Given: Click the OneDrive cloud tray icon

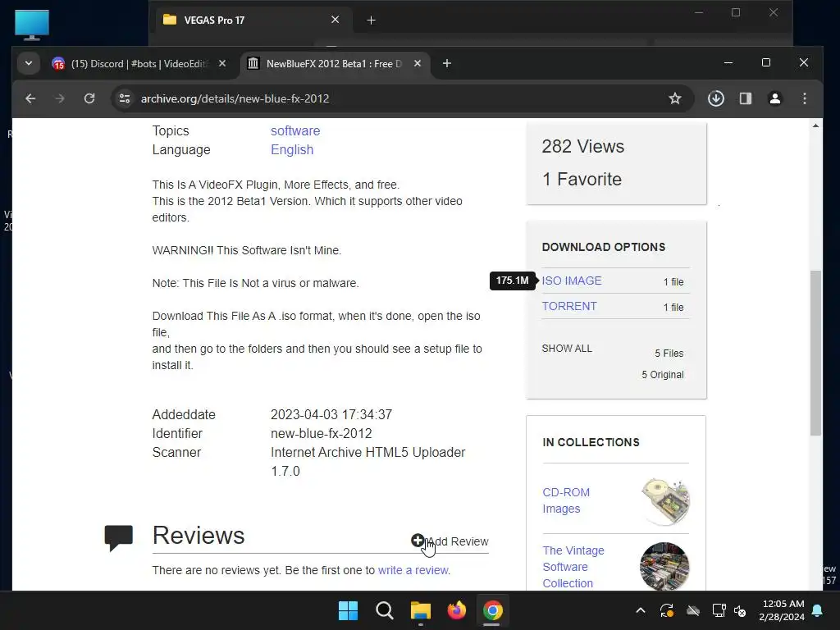Looking at the screenshot, I should click(x=693, y=610).
